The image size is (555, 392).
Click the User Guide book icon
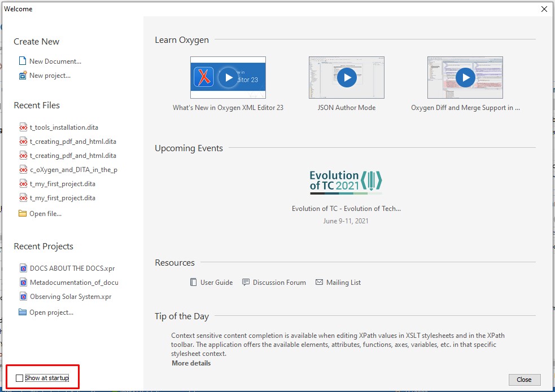[x=194, y=282]
